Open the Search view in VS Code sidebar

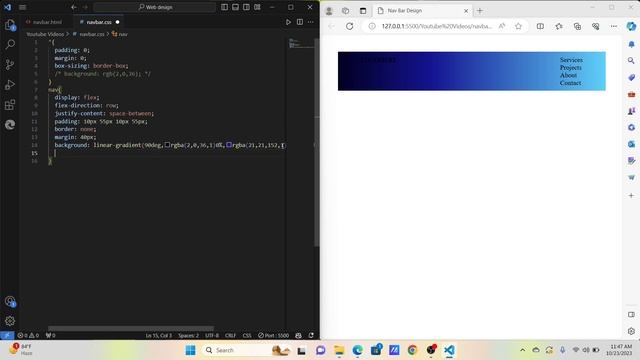point(10,44)
